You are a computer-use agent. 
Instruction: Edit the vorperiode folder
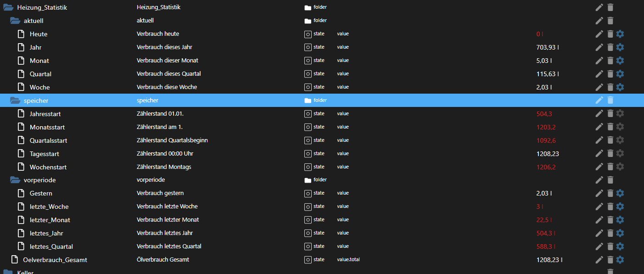point(599,180)
